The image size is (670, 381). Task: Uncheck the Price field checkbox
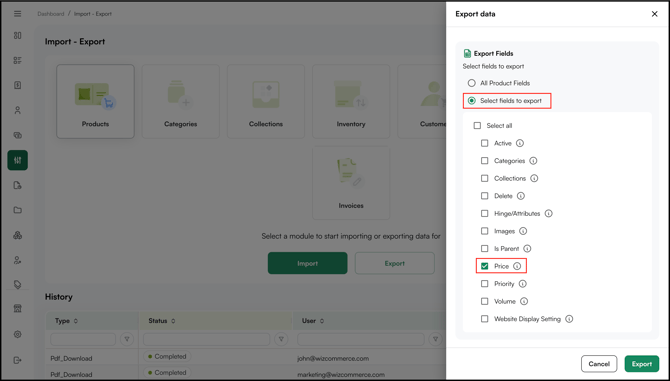click(x=485, y=266)
